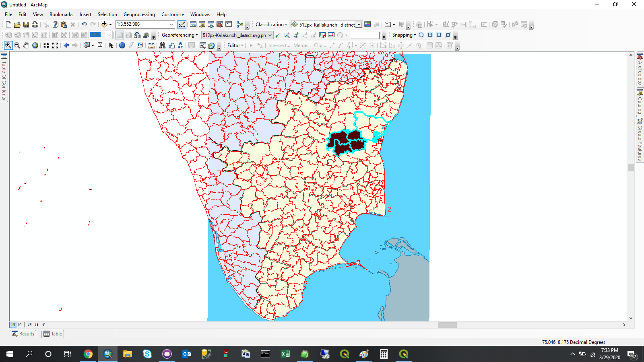Open the Find tool with the binoculars icon
This screenshot has width=644, height=362.
coord(162,45)
